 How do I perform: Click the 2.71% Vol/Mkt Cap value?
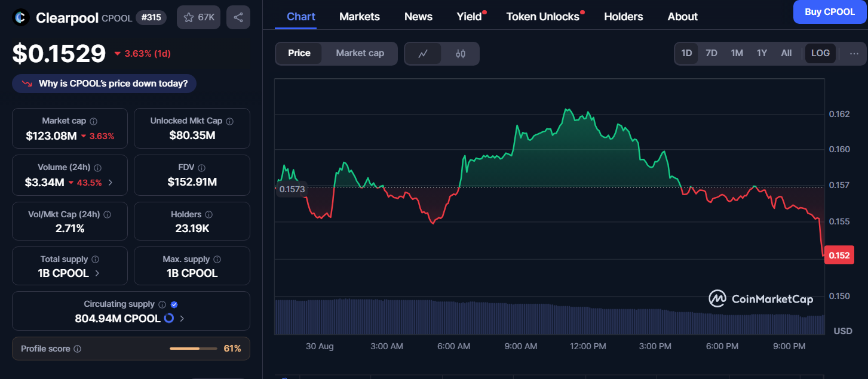(x=70, y=228)
